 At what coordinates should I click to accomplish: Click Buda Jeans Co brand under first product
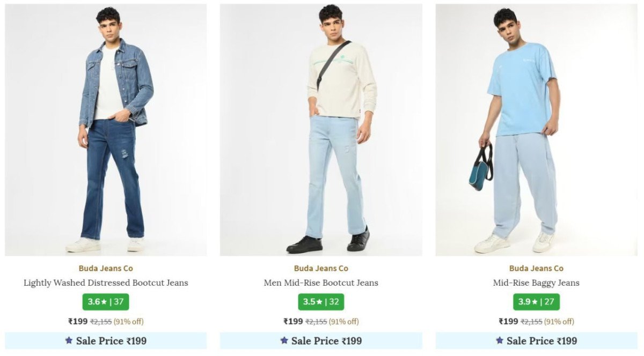(106, 268)
